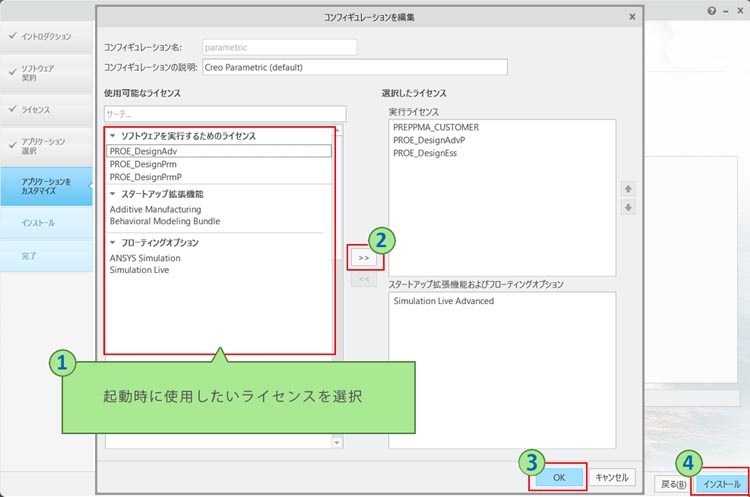The width and height of the screenshot is (750, 497).
Task: Open アプリケーションをカスタマイズ step
Action: point(46,186)
